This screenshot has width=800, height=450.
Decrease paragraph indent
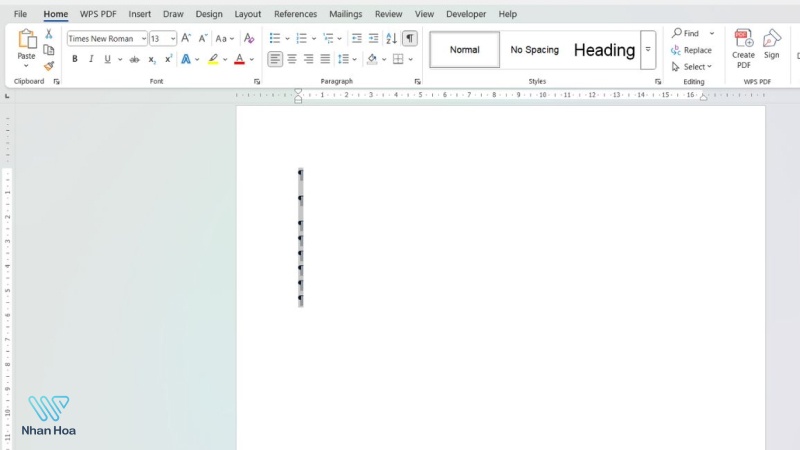pyautogui.click(x=357, y=38)
